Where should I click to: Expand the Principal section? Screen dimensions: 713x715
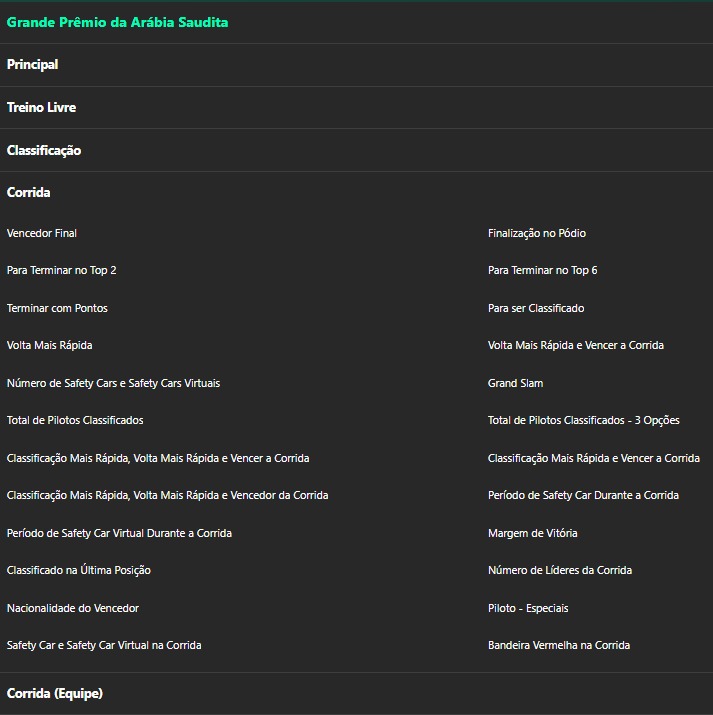(33, 65)
